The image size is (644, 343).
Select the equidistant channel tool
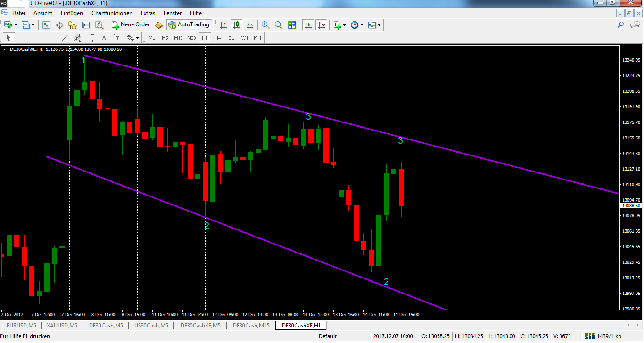point(78,38)
